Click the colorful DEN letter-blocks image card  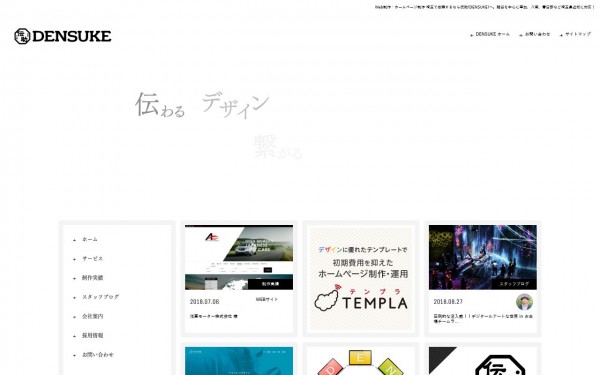tap(361, 361)
